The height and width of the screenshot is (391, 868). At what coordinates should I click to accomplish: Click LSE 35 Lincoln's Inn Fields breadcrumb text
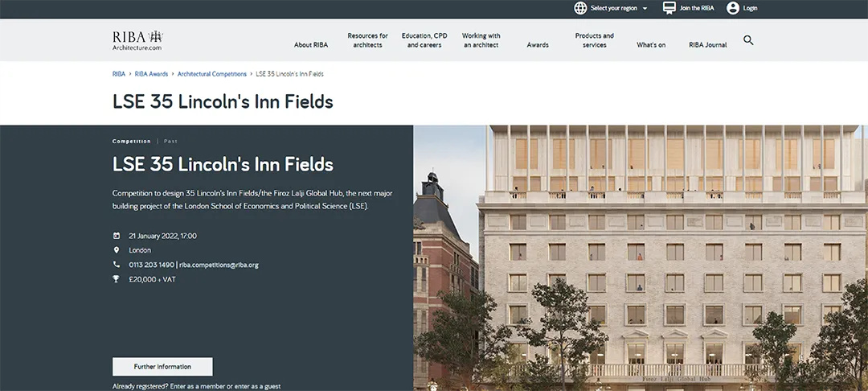coord(289,74)
